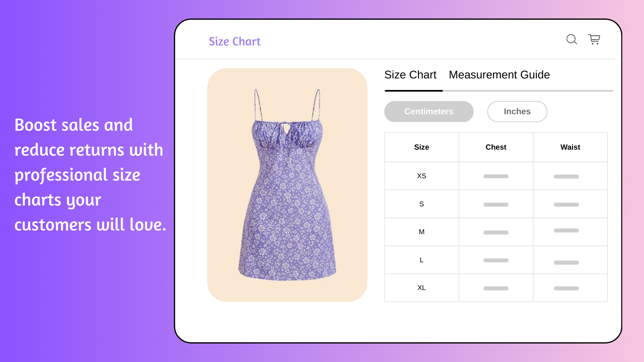Click the M chest measurement cell
This screenshot has width=644, height=362.
[496, 232]
